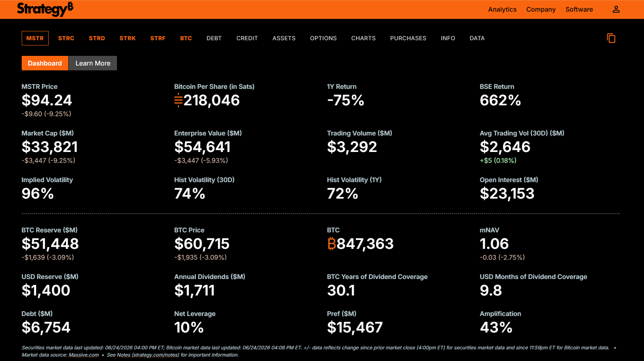Click the Learn More button
Image resolution: width=644 pixels, height=361 pixels.
coord(93,63)
